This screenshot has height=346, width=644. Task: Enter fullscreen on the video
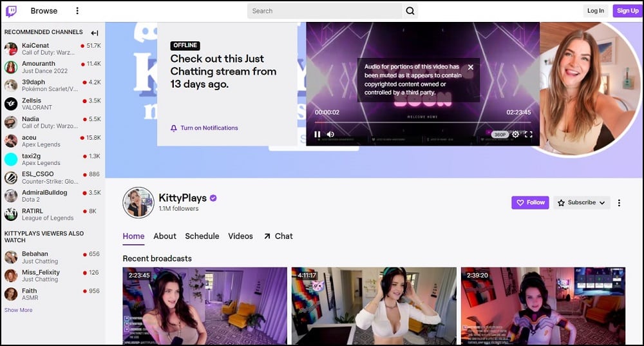click(x=529, y=135)
